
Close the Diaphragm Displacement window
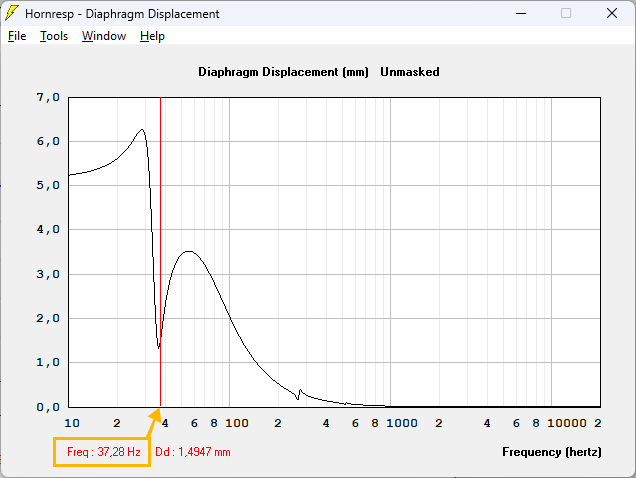pyautogui.click(x=612, y=13)
